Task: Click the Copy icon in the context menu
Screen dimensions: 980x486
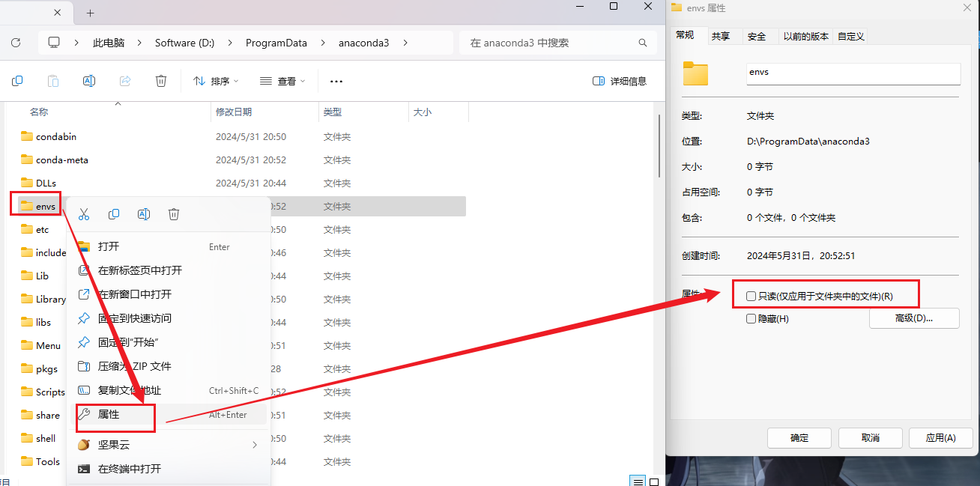Action: point(114,214)
